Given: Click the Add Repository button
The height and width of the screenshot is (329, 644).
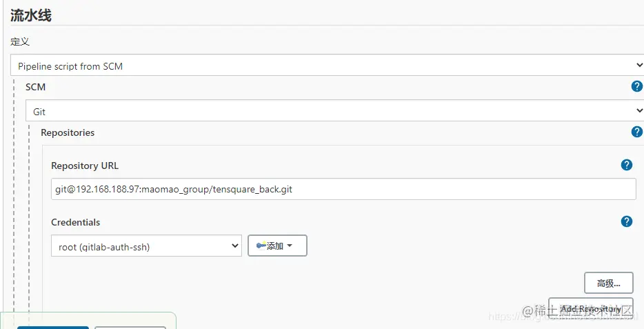Looking at the screenshot, I should point(591,308).
